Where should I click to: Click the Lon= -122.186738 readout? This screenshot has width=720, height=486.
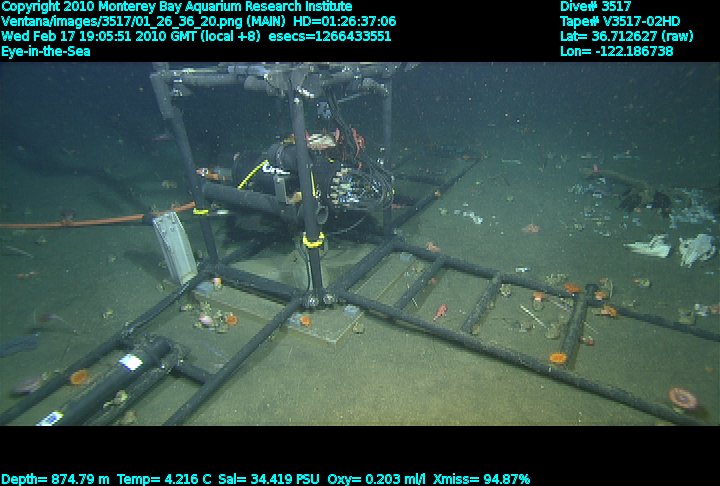(x=616, y=51)
